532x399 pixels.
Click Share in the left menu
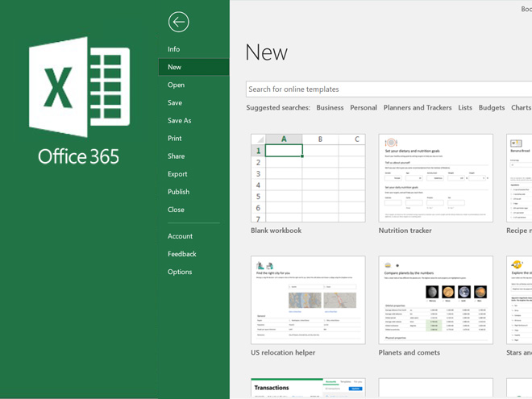point(177,156)
